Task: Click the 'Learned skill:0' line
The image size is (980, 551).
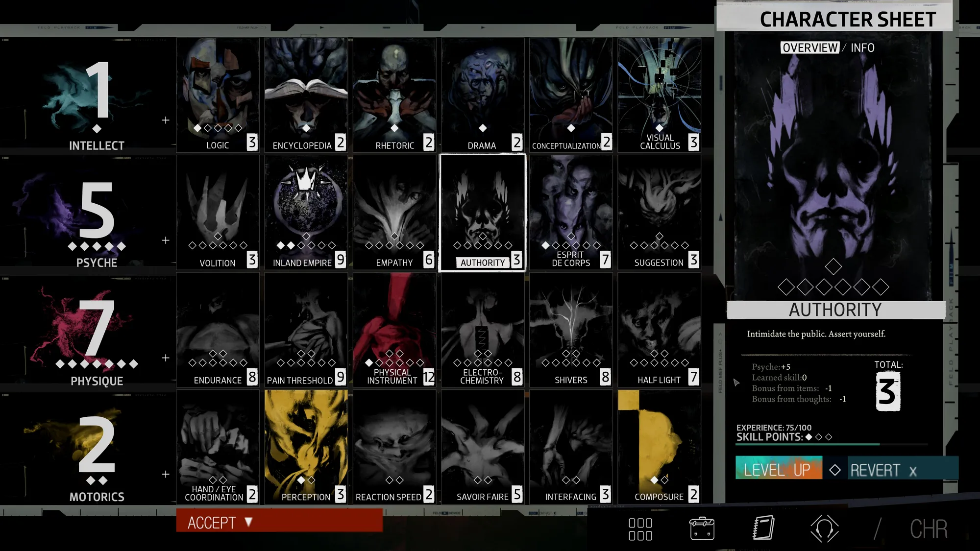Action: (780, 378)
